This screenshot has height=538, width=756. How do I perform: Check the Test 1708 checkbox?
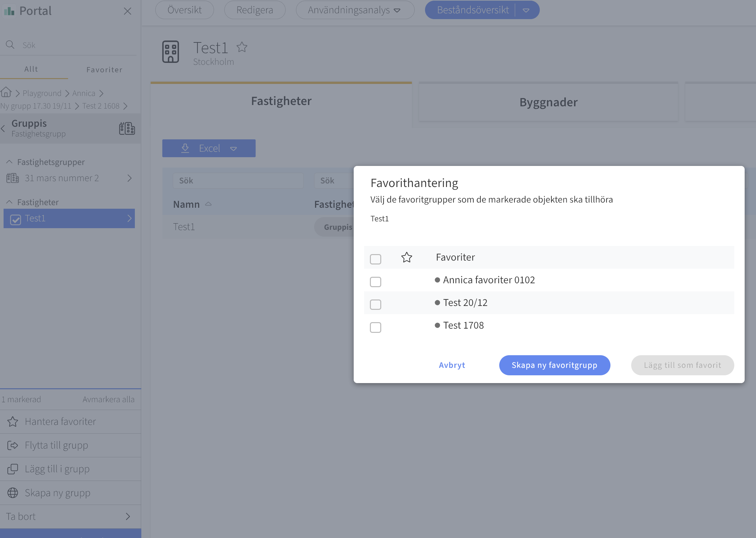pos(375,327)
